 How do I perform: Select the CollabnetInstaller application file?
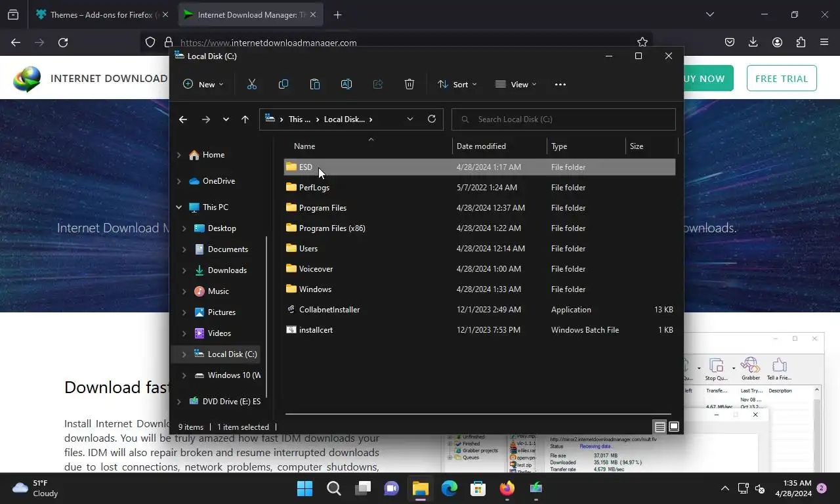(x=480, y=310)
